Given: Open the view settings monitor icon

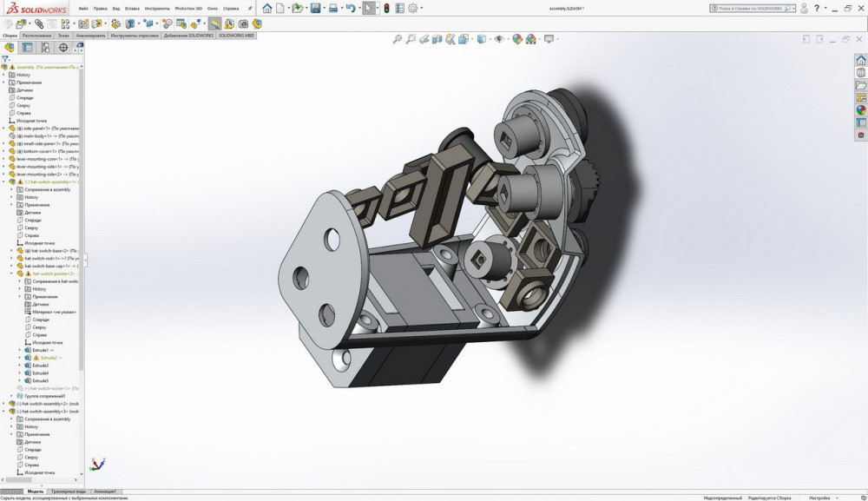Looking at the screenshot, I should point(549,39).
